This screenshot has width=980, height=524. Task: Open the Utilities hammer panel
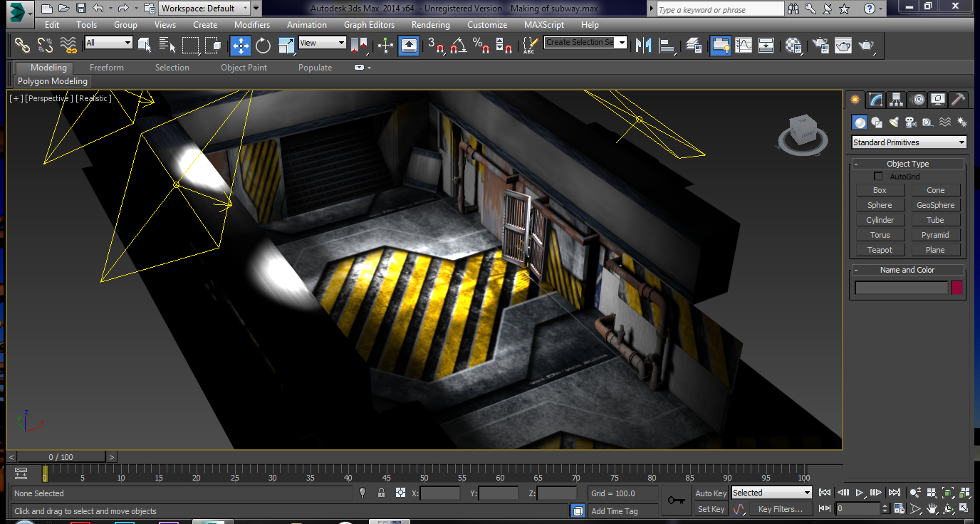click(x=959, y=100)
